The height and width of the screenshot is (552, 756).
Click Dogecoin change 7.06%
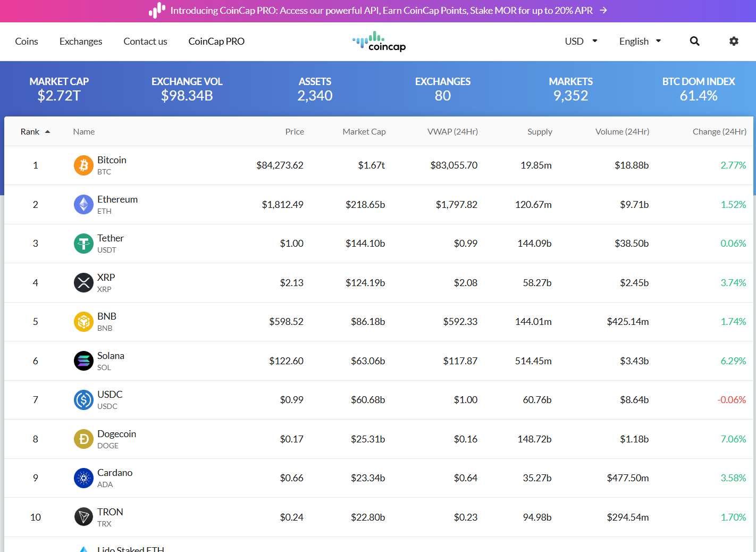[733, 439]
